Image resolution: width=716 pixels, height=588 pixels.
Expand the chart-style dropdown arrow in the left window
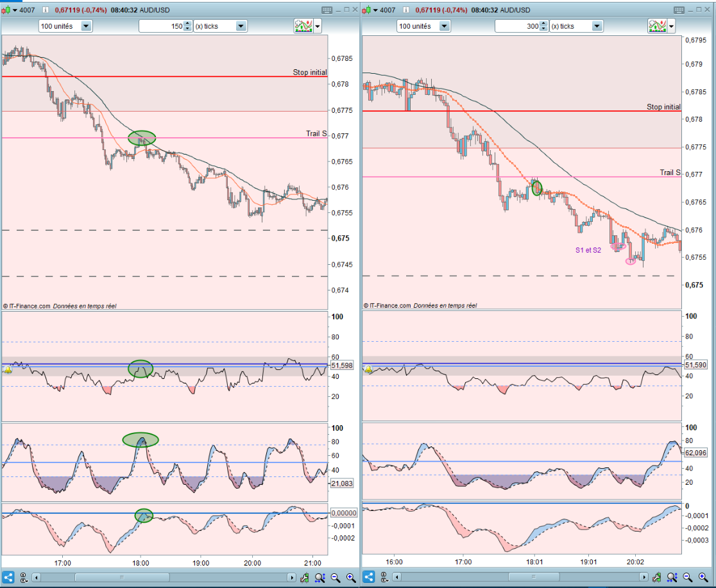[x=15, y=10]
